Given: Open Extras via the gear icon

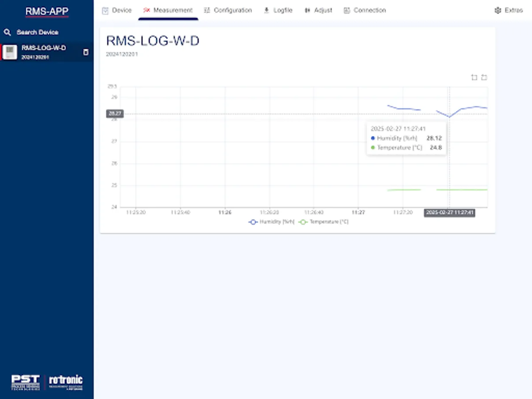Looking at the screenshot, I should click(x=497, y=10).
